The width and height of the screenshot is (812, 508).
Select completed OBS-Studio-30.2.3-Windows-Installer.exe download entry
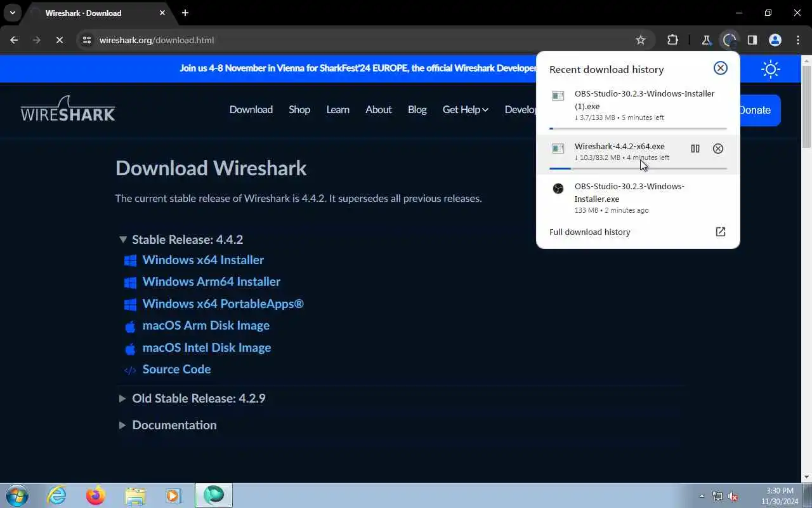(638, 198)
